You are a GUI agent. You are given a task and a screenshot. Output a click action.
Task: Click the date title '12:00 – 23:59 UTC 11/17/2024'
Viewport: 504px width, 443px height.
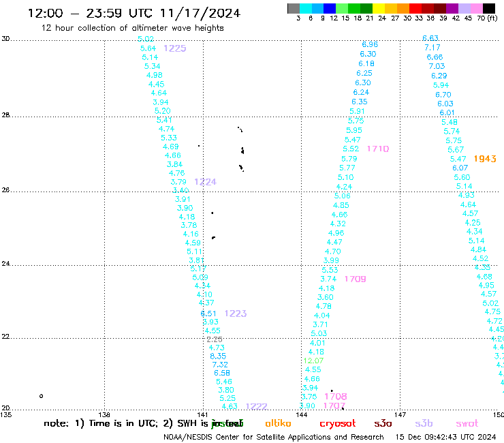click(x=134, y=13)
